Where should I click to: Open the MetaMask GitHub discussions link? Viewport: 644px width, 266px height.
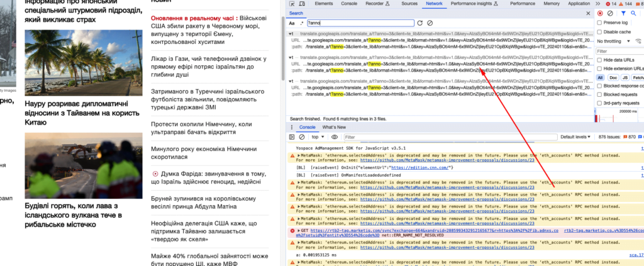pos(447,160)
